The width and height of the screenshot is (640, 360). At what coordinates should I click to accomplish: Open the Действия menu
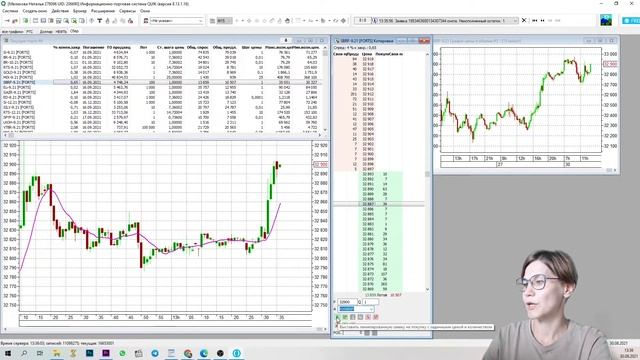pos(60,11)
